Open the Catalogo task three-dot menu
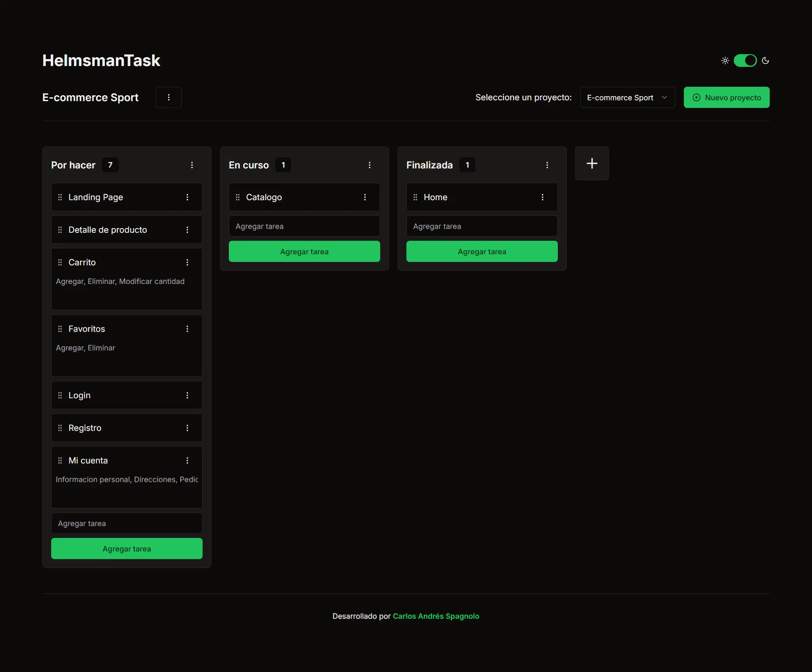The height and width of the screenshot is (672, 812). click(x=365, y=197)
